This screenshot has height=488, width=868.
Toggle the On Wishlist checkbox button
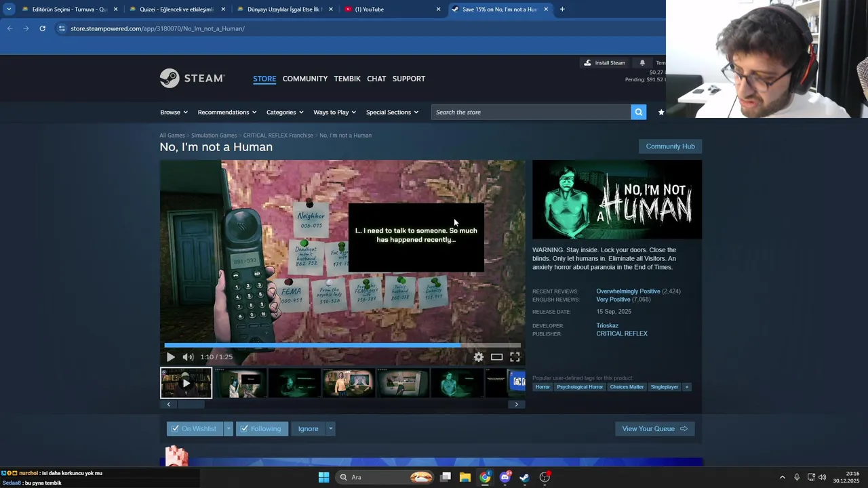[x=194, y=428]
